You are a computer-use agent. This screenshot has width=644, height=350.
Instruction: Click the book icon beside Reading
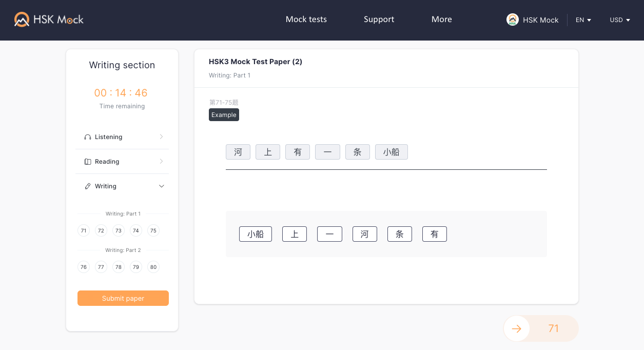pyautogui.click(x=87, y=162)
